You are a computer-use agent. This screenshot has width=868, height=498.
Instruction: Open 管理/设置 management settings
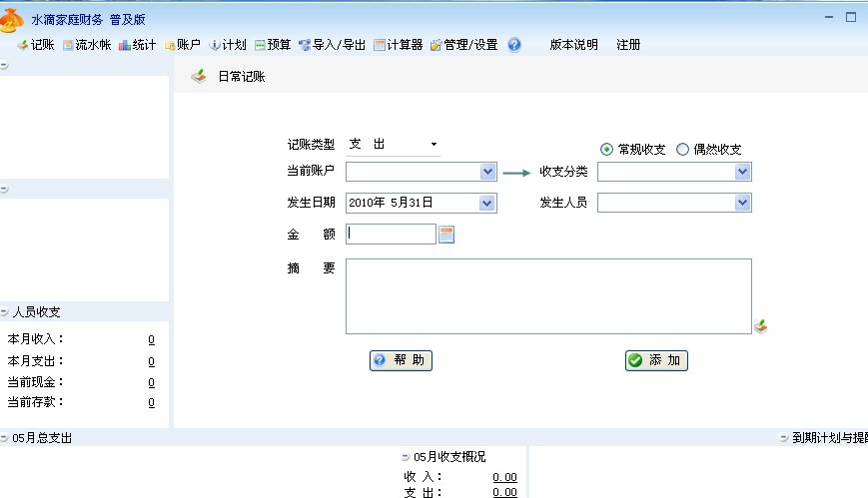click(x=463, y=45)
